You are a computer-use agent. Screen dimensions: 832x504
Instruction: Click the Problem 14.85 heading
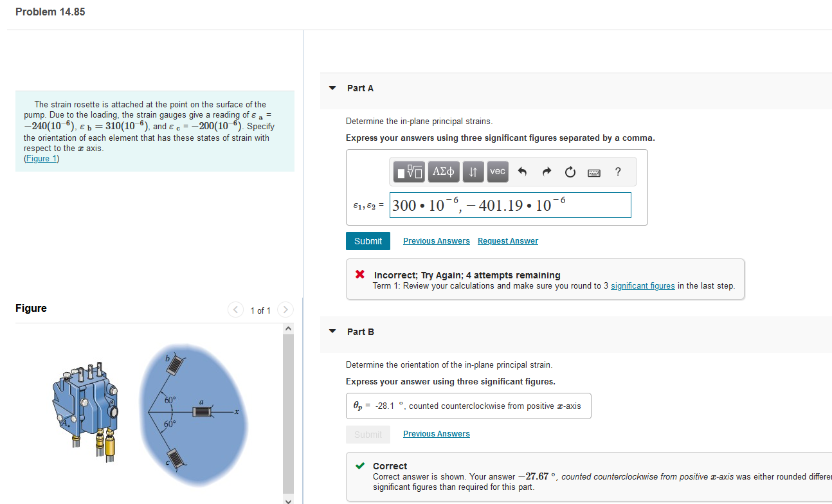[50, 12]
